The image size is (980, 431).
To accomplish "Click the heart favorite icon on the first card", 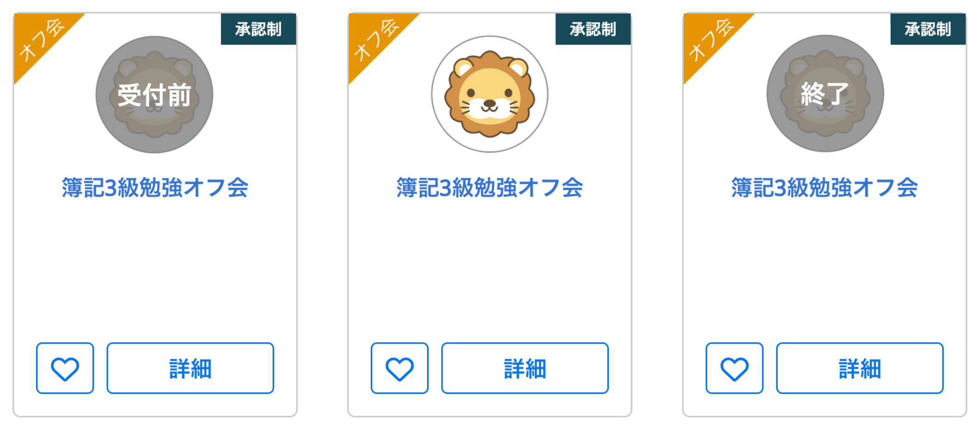I will pos(65,369).
